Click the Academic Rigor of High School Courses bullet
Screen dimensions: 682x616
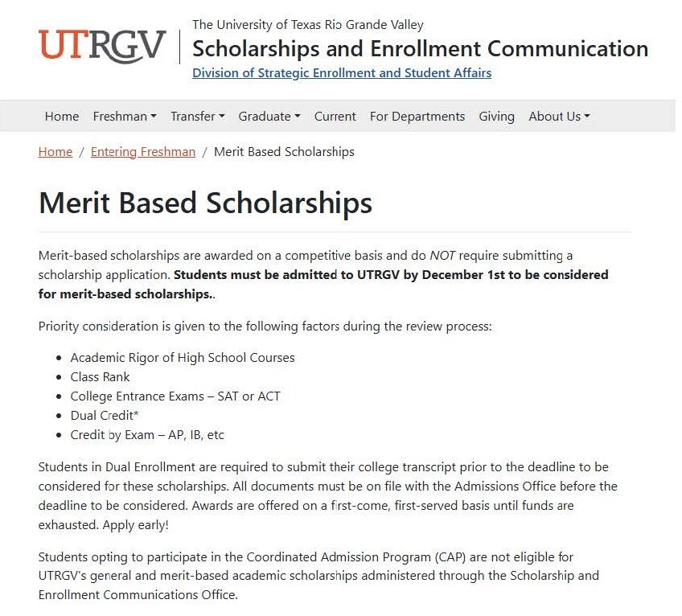(x=183, y=358)
